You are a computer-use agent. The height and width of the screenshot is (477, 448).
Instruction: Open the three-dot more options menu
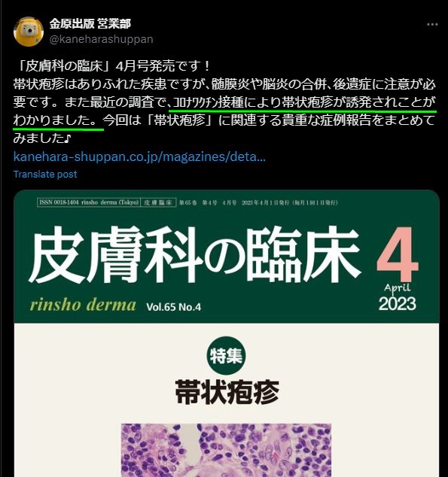point(432,24)
